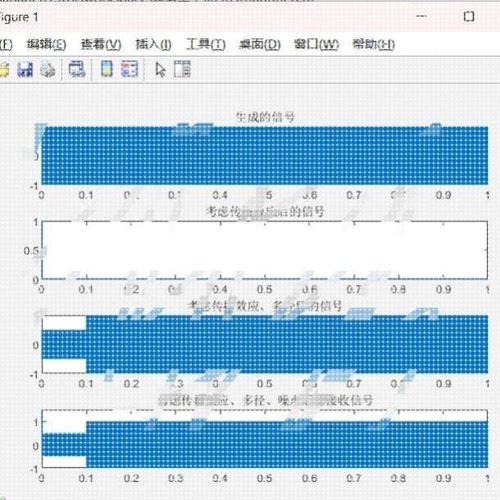Open the 桌面(D) menu
The image size is (500, 500).
click(260, 44)
